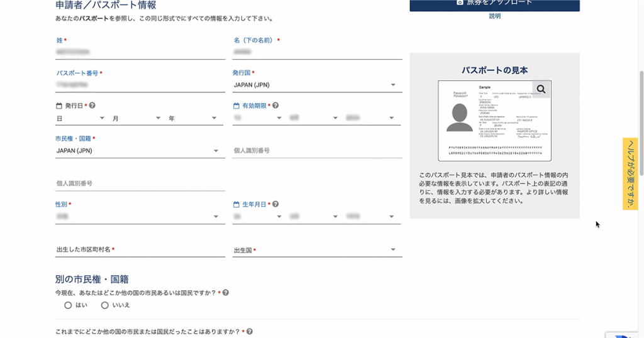
Task: Expand the 出生国 dropdown
Action: tap(317, 250)
